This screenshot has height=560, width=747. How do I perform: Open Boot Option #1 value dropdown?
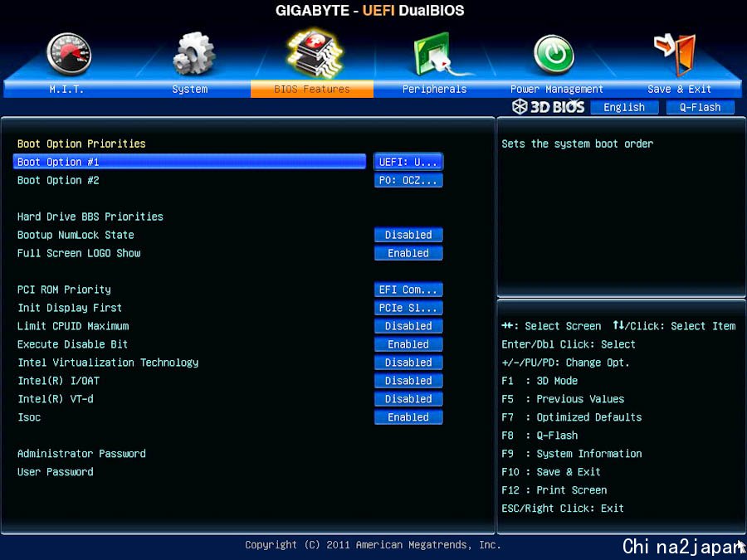408,162
